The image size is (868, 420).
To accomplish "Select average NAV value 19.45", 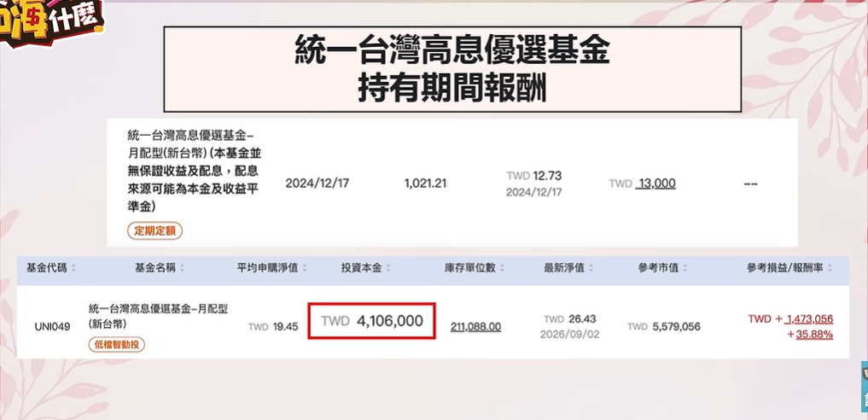I will [x=286, y=327].
